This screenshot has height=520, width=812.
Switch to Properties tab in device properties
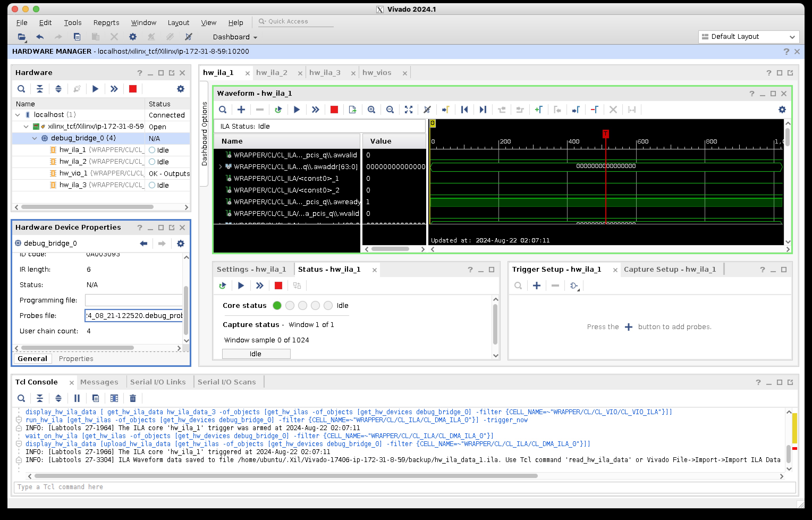[76, 359]
